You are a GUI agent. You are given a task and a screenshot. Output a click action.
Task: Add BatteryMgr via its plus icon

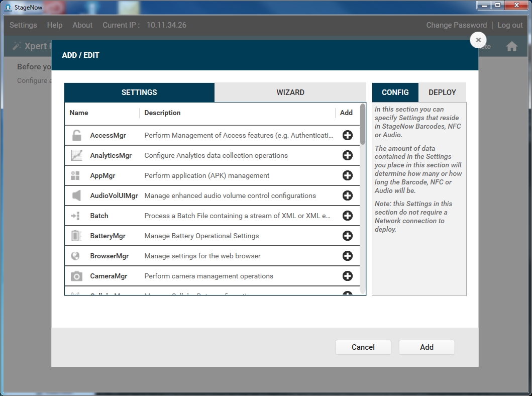(x=347, y=236)
